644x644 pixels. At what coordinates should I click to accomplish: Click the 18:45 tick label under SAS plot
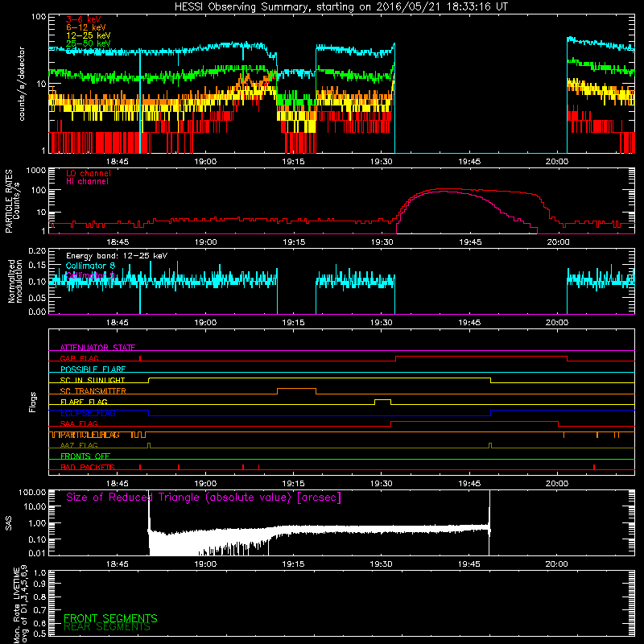118,564
